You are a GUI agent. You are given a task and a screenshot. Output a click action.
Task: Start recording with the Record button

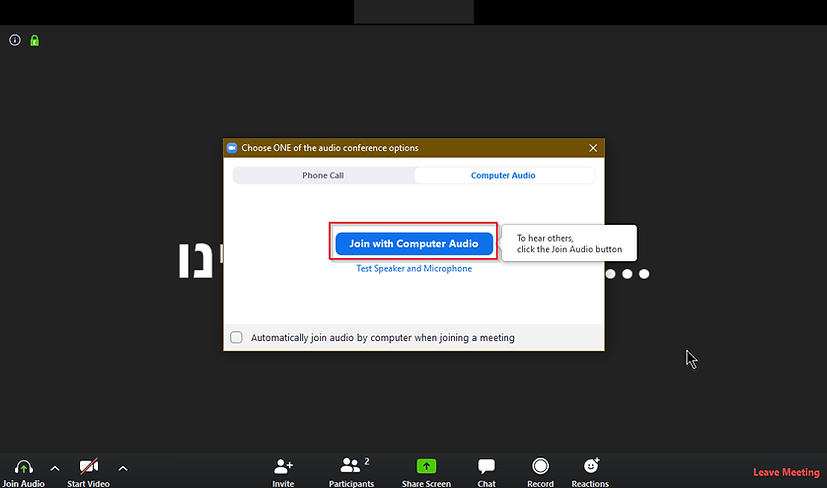coord(541,472)
